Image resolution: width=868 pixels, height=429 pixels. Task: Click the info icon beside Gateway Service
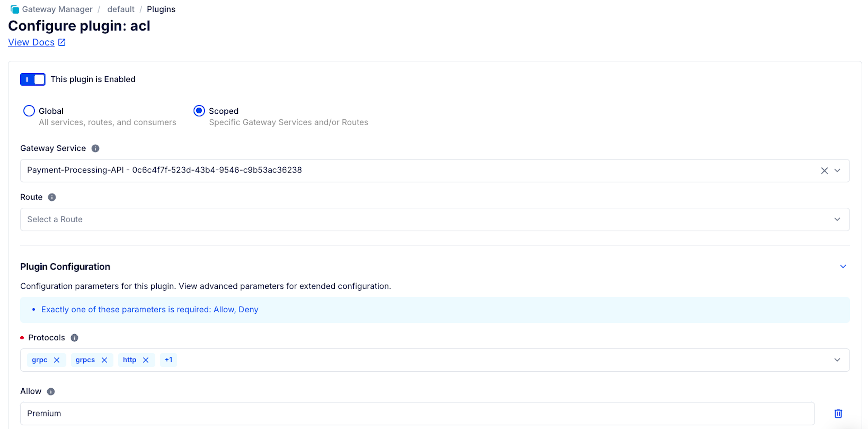(95, 148)
